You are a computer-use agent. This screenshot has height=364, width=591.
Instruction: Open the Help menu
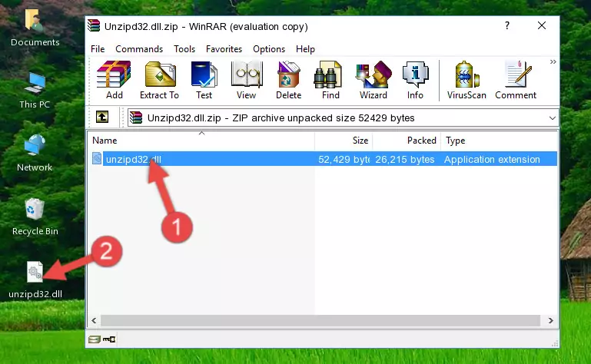[x=305, y=49]
